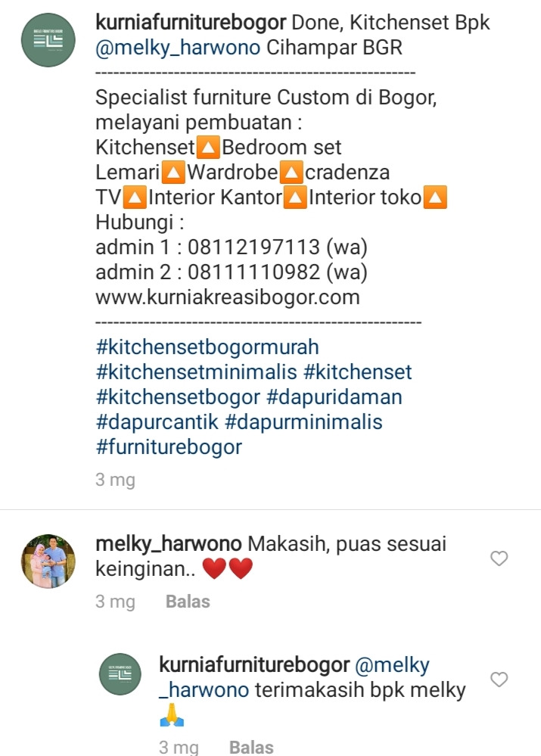Tap the @melky_harwono mention in the reply
Screen dimensions: 541x756
294,677
